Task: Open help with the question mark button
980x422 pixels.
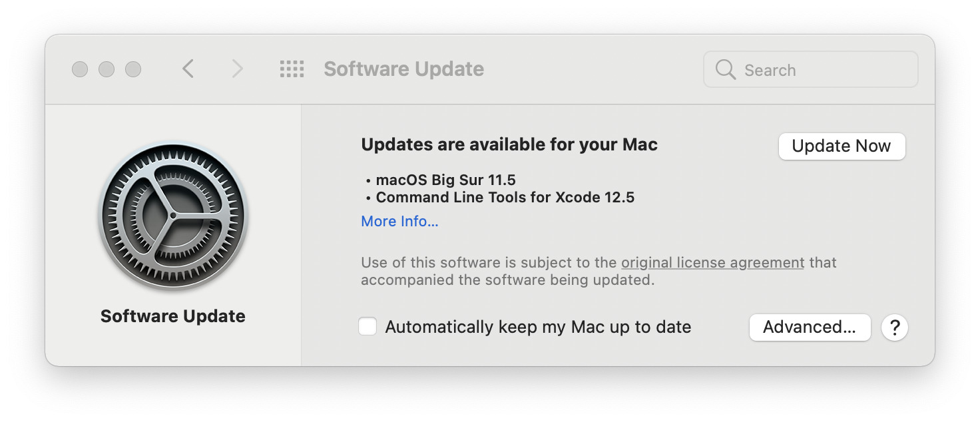Action: click(895, 327)
